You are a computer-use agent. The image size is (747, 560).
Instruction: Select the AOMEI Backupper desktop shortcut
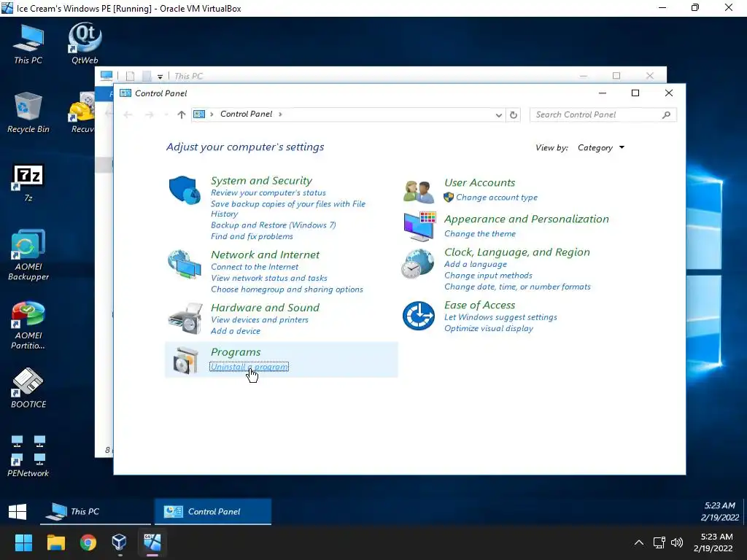[x=28, y=255]
